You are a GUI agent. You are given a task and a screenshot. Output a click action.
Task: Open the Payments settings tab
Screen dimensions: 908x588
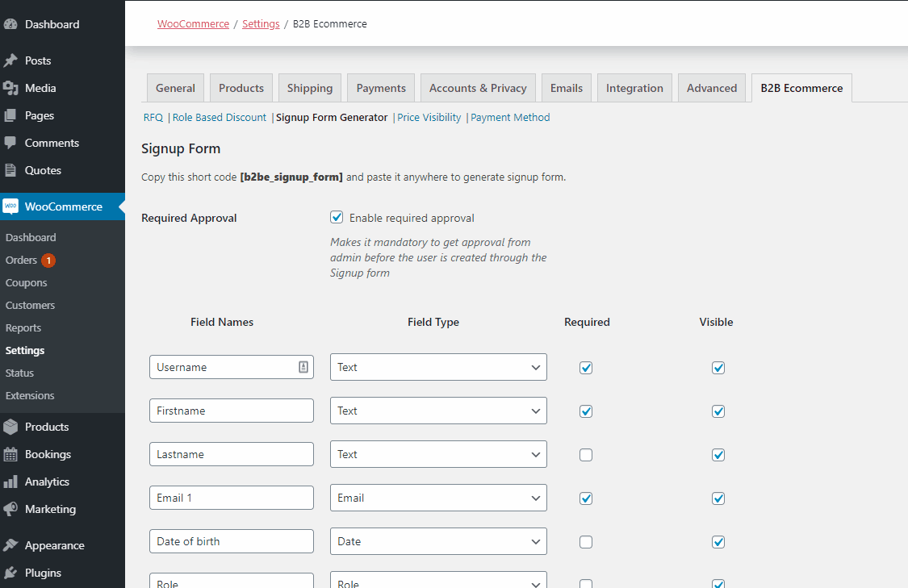pyautogui.click(x=381, y=88)
